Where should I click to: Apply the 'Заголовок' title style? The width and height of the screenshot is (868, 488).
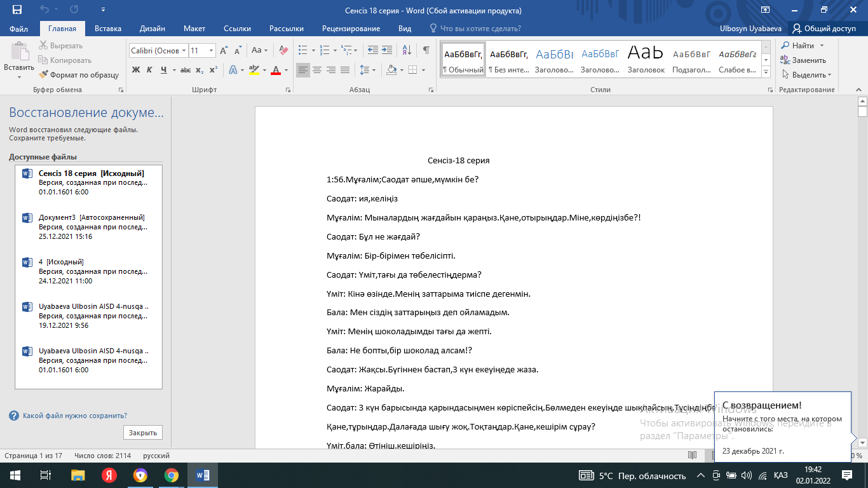(x=646, y=58)
